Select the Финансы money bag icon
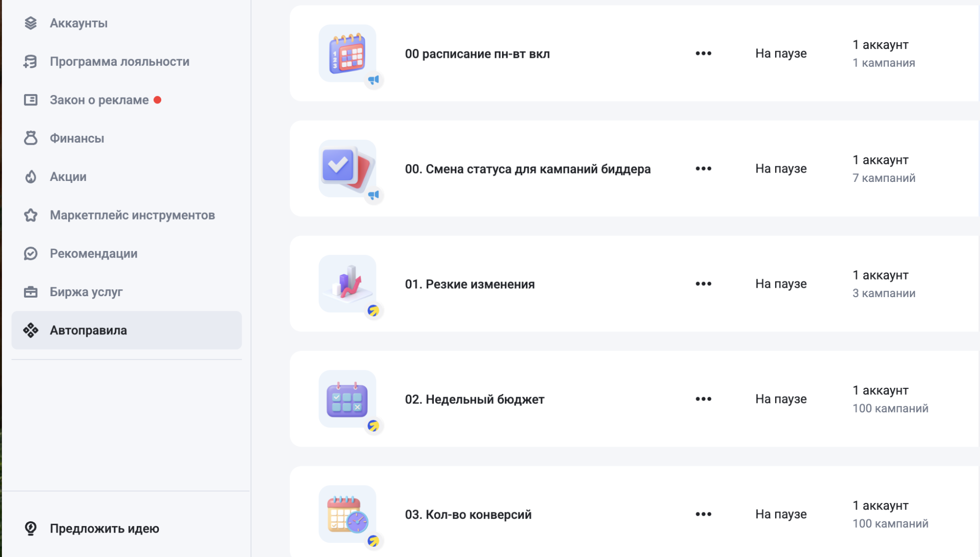This screenshot has width=980, height=557. (x=30, y=138)
